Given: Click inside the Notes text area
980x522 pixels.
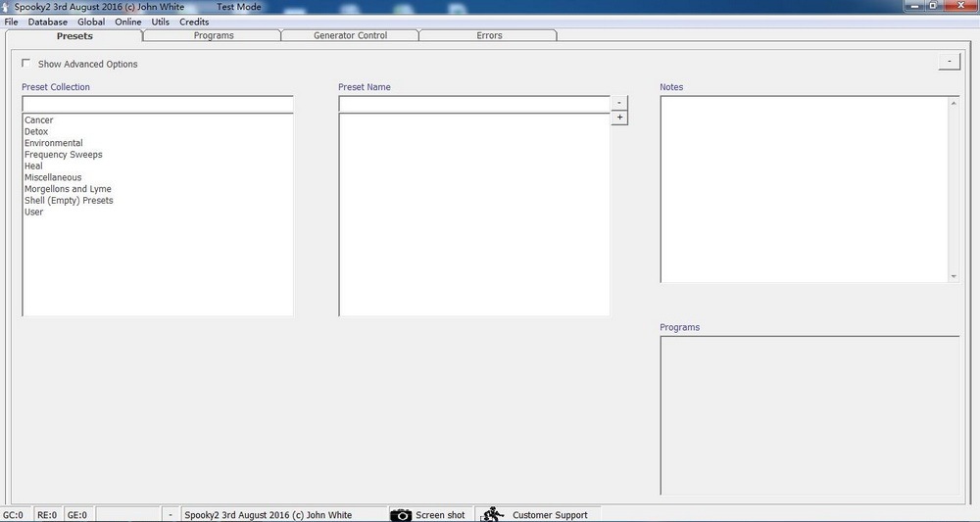Looking at the screenshot, I should 805,189.
